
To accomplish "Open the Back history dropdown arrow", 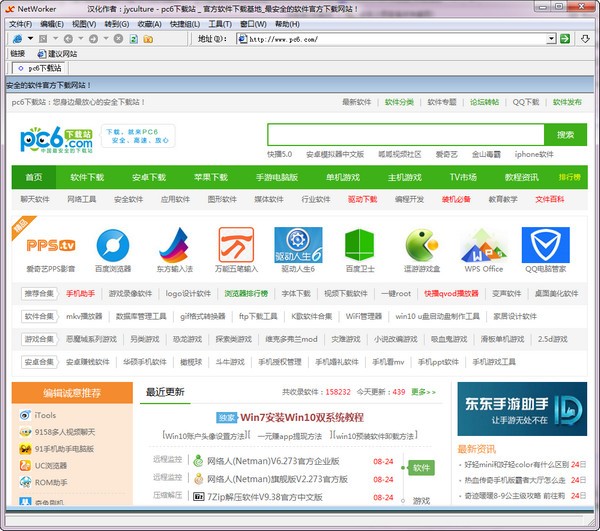I will [x=81, y=38].
